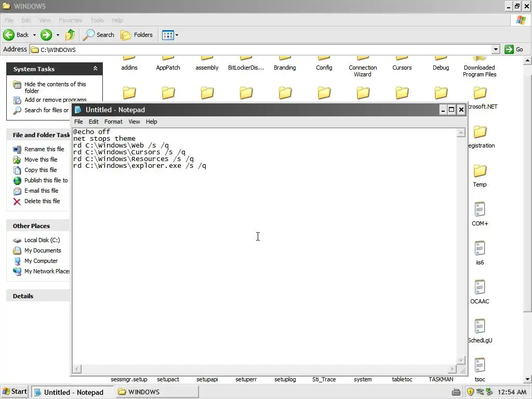Viewport: 532px width, 399px height.
Task: Click the Delete this file red X
Action: pyautogui.click(x=17, y=202)
